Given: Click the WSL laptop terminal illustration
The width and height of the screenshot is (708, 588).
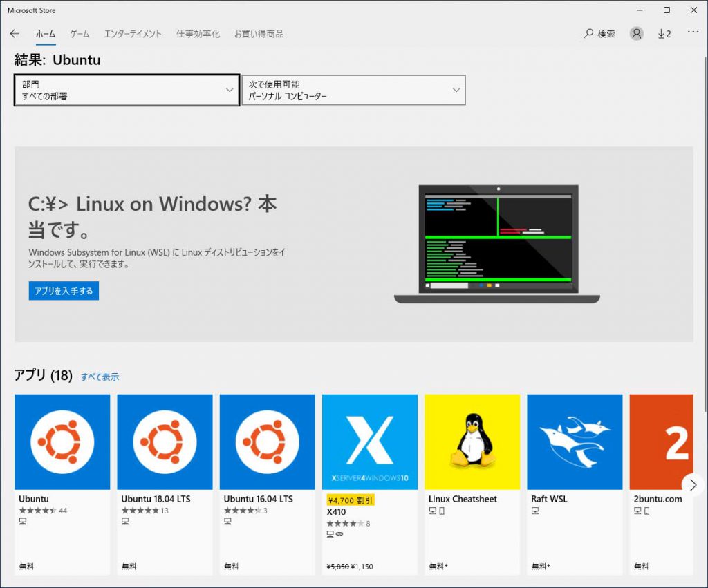Looking at the screenshot, I should (x=497, y=244).
